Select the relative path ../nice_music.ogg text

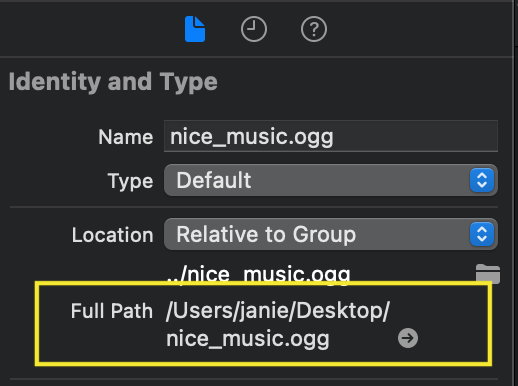[258, 275]
